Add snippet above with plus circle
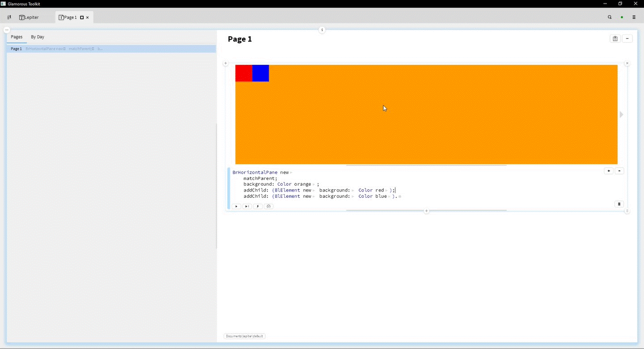 pos(225,64)
